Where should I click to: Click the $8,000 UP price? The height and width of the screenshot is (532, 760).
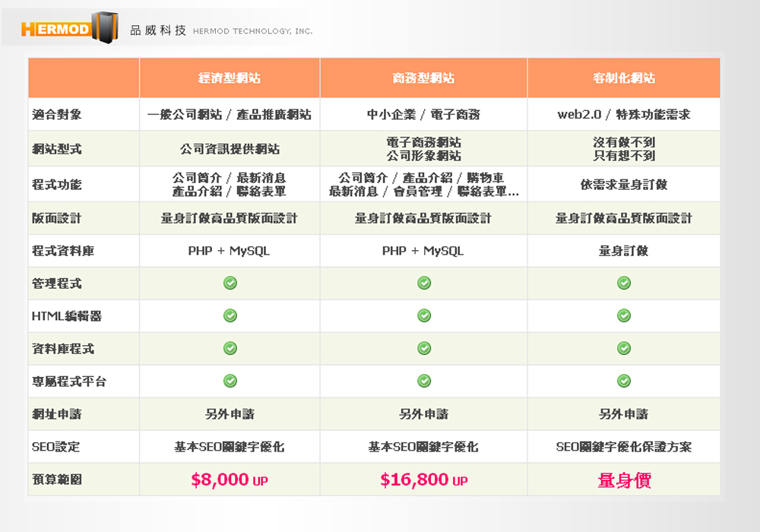click(230, 480)
